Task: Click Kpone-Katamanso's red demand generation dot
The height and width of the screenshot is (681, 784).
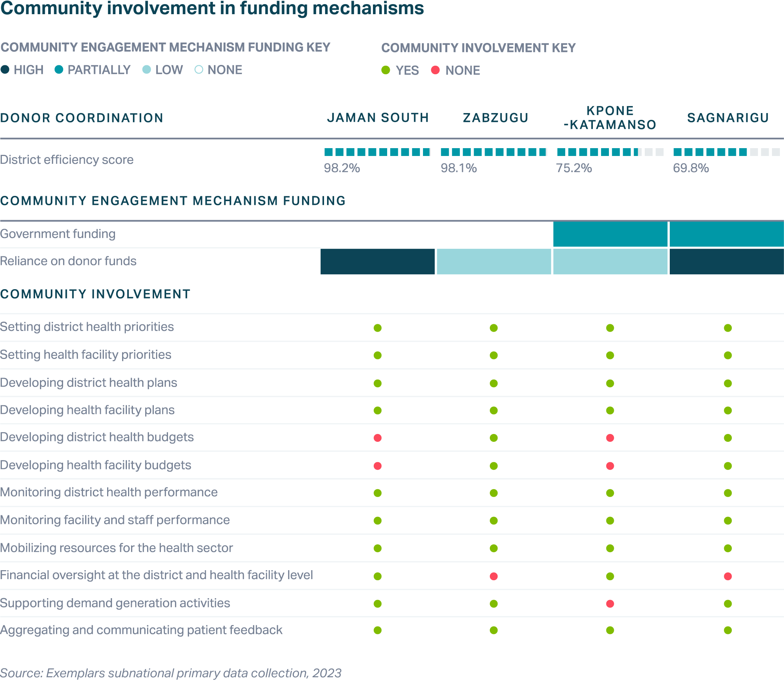Action: (610, 604)
